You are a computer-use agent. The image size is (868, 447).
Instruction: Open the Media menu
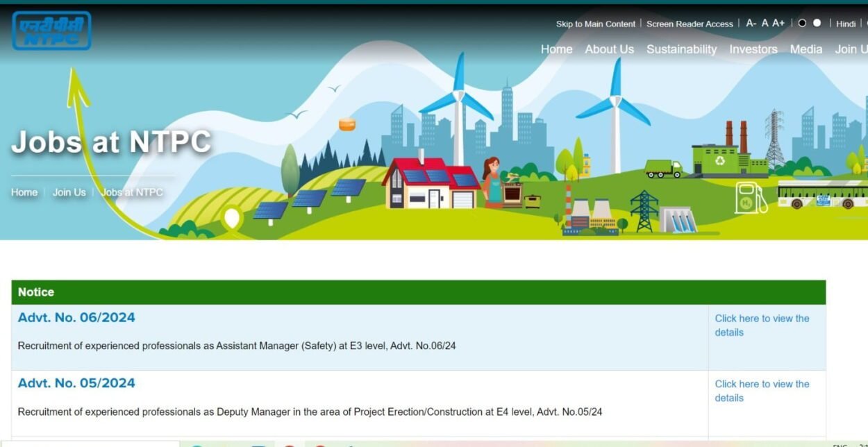tap(806, 49)
